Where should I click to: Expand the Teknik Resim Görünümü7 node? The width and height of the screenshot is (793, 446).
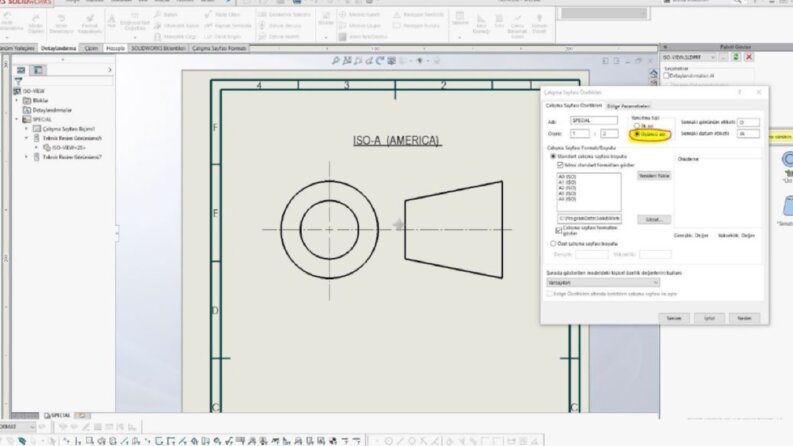pyautogui.click(x=26, y=157)
